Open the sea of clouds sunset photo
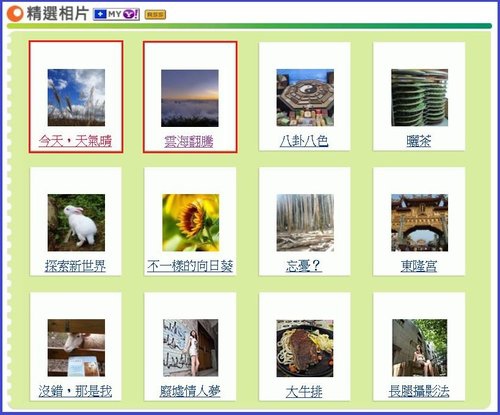This screenshot has height=415, width=500. click(190, 98)
